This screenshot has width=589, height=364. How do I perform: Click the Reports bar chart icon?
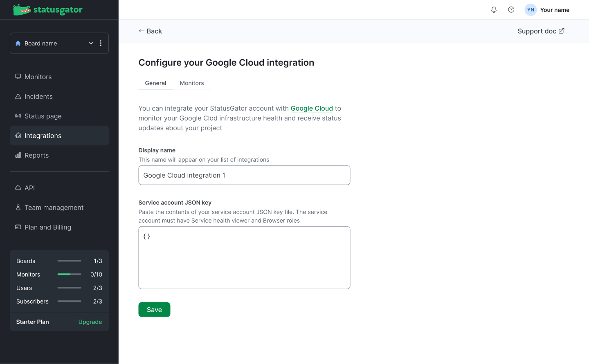tap(18, 155)
